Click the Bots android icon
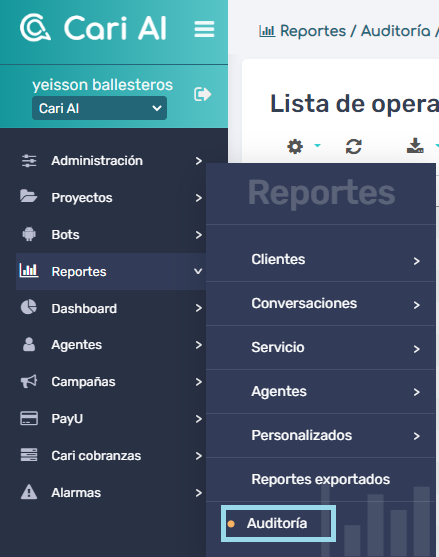 coord(29,234)
